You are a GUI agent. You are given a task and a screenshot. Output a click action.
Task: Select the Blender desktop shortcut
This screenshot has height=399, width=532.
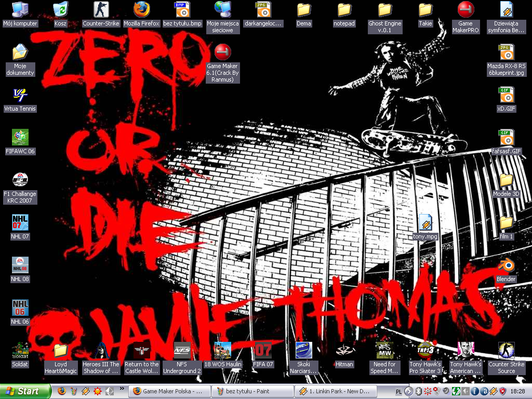pyautogui.click(x=506, y=265)
